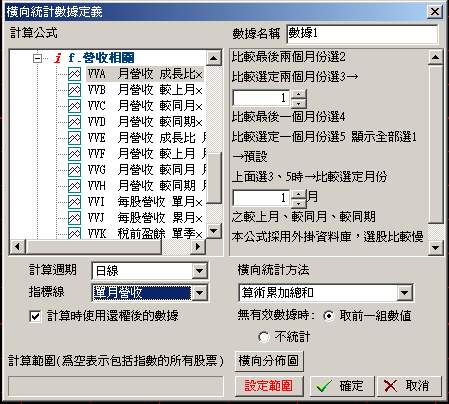Click the chart icon beside VVG formula

pos(74,170)
